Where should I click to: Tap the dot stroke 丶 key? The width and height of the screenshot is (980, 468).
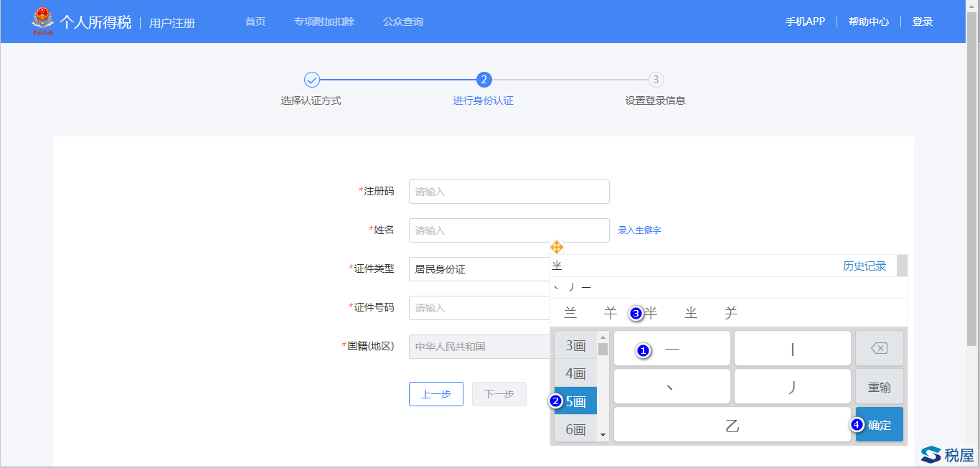pyautogui.click(x=672, y=386)
